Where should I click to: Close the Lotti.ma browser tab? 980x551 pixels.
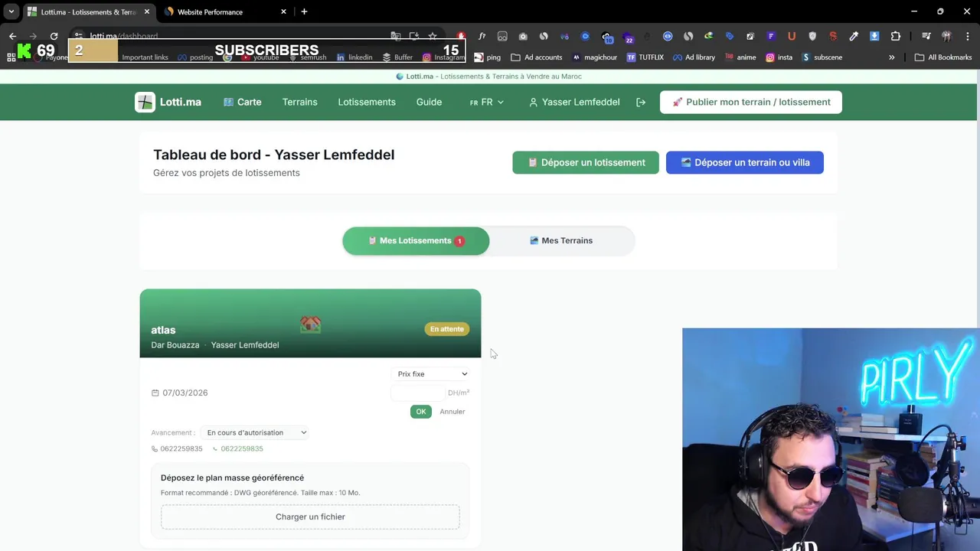coord(147,11)
